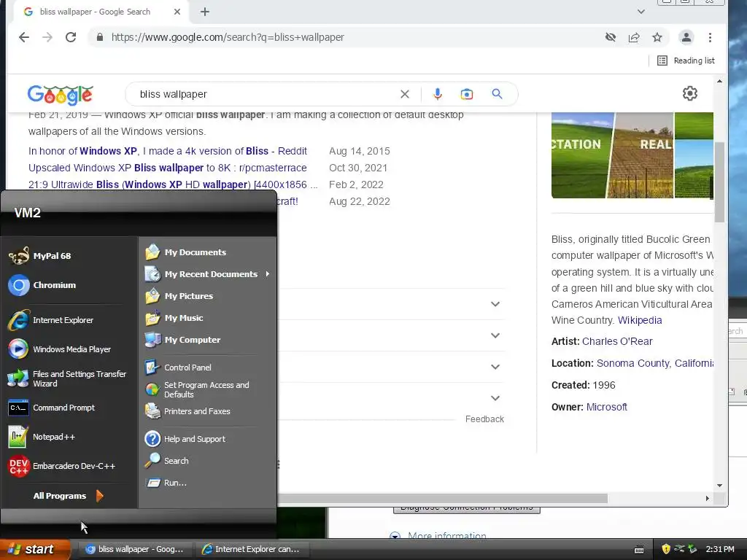Open Help and Support

[x=185, y=438]
